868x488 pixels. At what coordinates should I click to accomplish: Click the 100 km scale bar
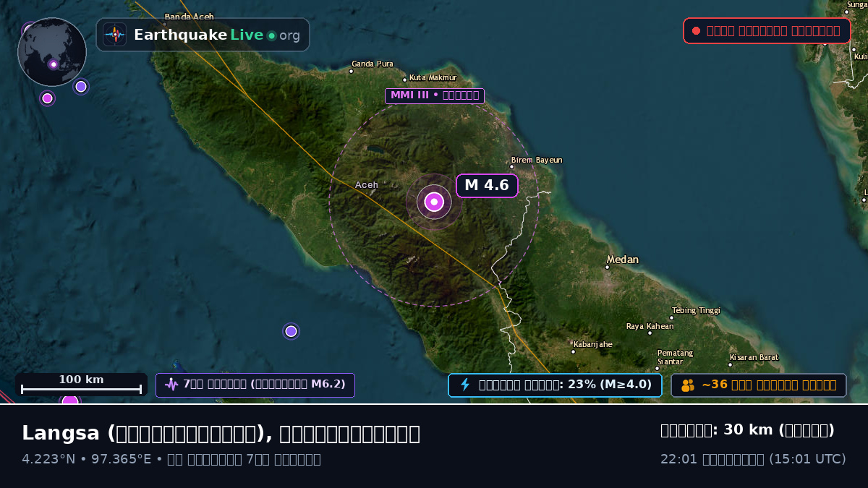pyautogui.click(x=81, y=385)
